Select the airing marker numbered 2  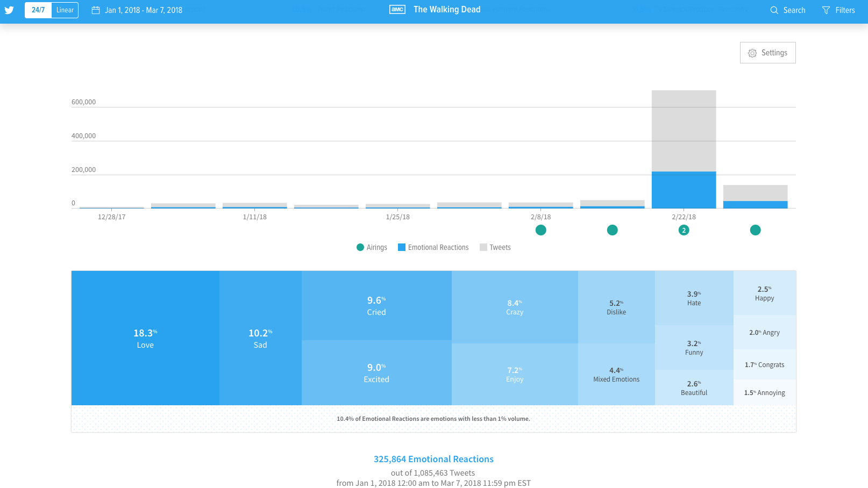(x=684, y=230)
